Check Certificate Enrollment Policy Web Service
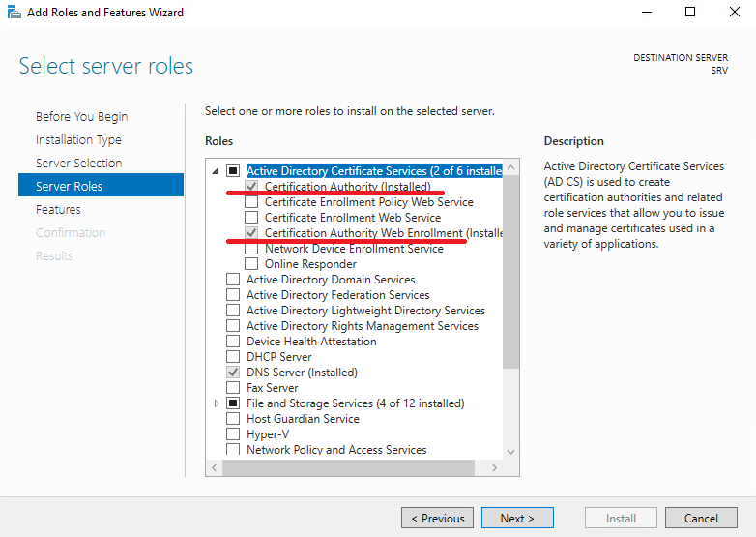The height and width of the screenshot is (537, 756). [x=251, y=201]
